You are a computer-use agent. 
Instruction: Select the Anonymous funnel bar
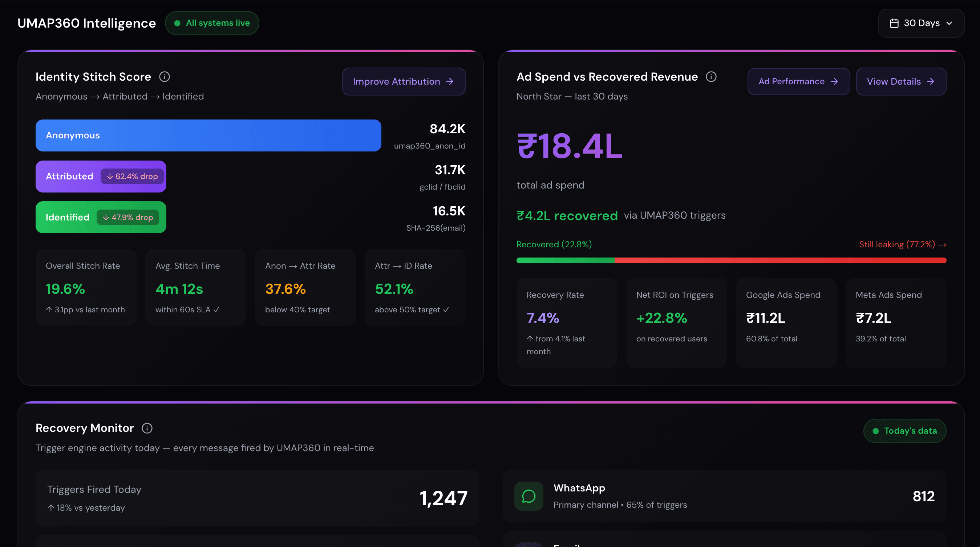pos(208,135)
